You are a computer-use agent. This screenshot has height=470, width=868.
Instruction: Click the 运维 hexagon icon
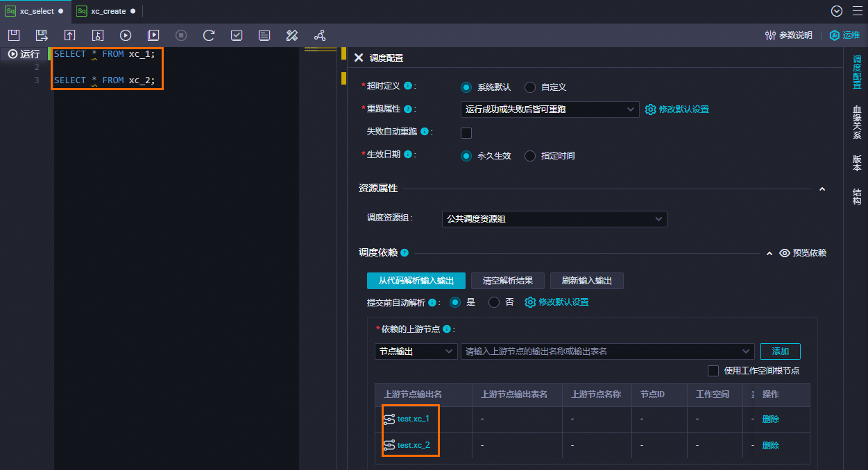tap(835, 35)
